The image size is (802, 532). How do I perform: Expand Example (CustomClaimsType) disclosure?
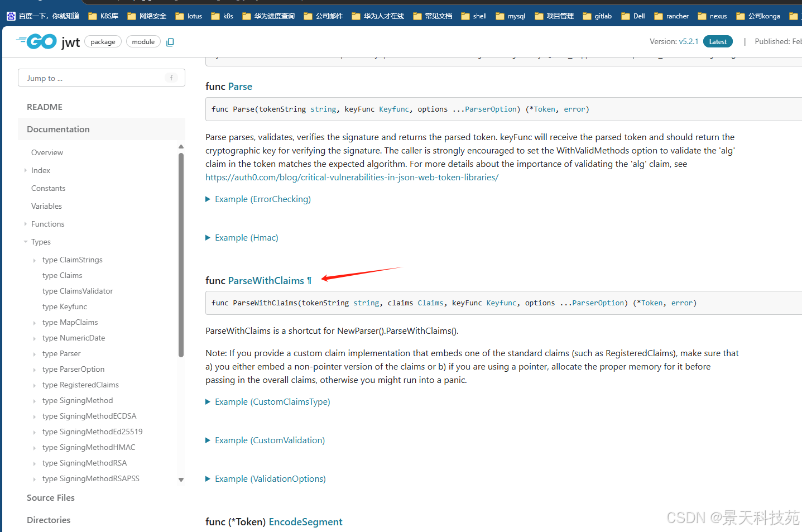pos(268,402)
